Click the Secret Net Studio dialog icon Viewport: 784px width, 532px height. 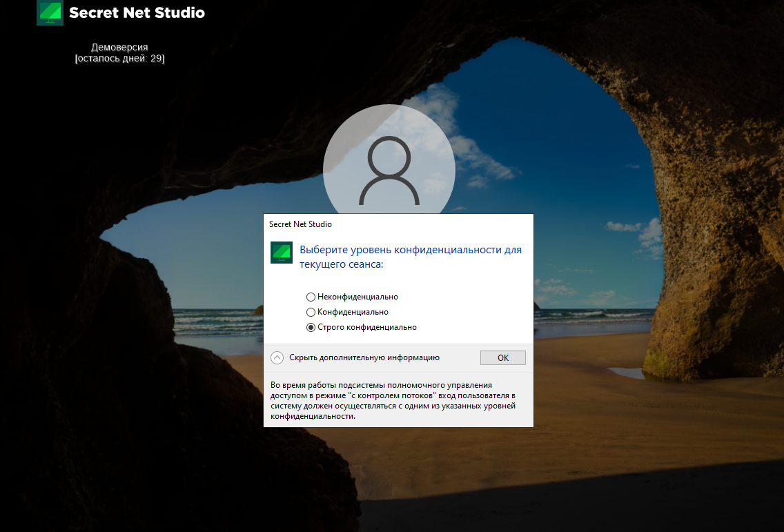(x=282, y=253)
